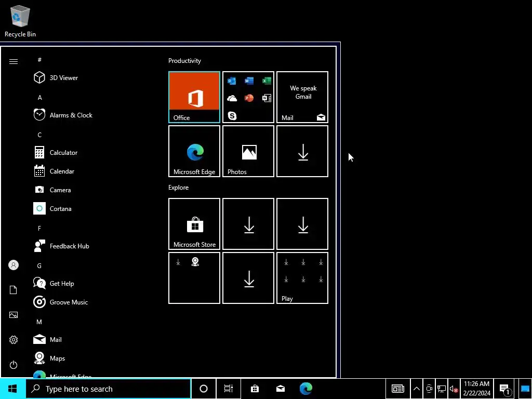
Task: Click the letter M header in the app list
Action: [x=39, y=322]
